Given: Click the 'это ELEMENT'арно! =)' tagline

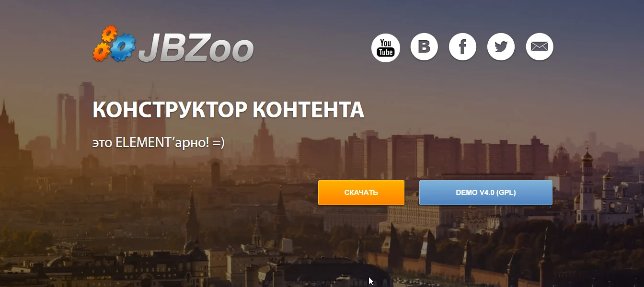Looking at the screenshot, I should tap(158, 142).
